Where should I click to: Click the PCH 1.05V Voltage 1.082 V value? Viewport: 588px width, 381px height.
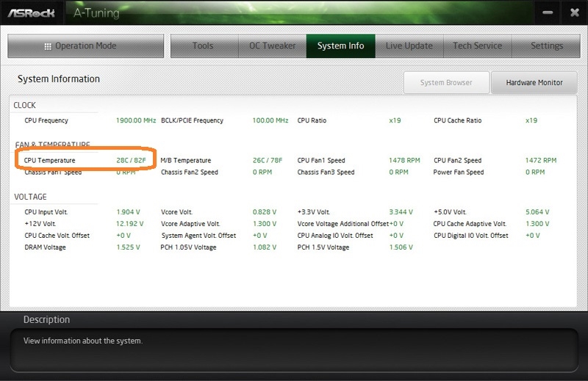point(265,247)
